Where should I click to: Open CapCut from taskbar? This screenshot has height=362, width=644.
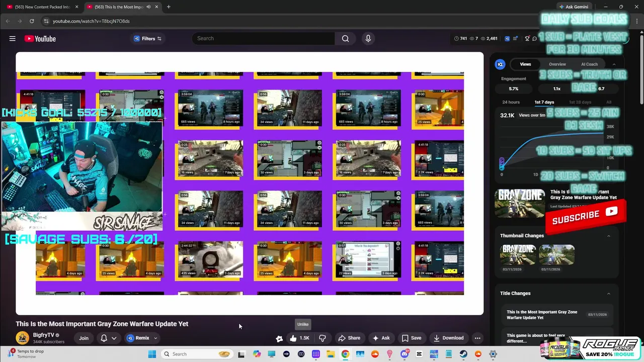(x=419, y=354)
